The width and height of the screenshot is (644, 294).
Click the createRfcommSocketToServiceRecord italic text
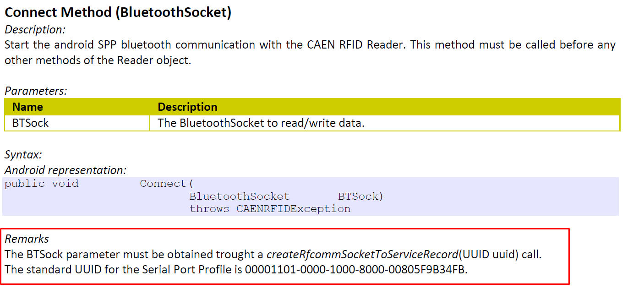(x=362, y=254)
